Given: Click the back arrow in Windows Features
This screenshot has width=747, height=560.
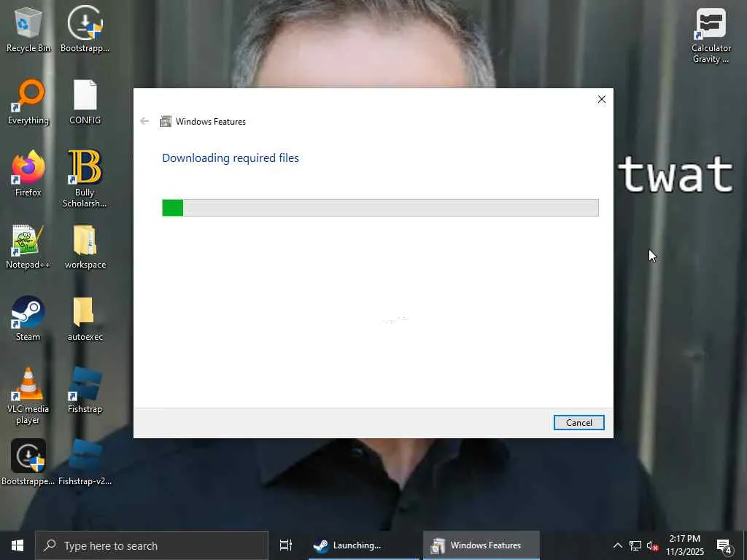Looking at the screenshot, I should 144,122.
